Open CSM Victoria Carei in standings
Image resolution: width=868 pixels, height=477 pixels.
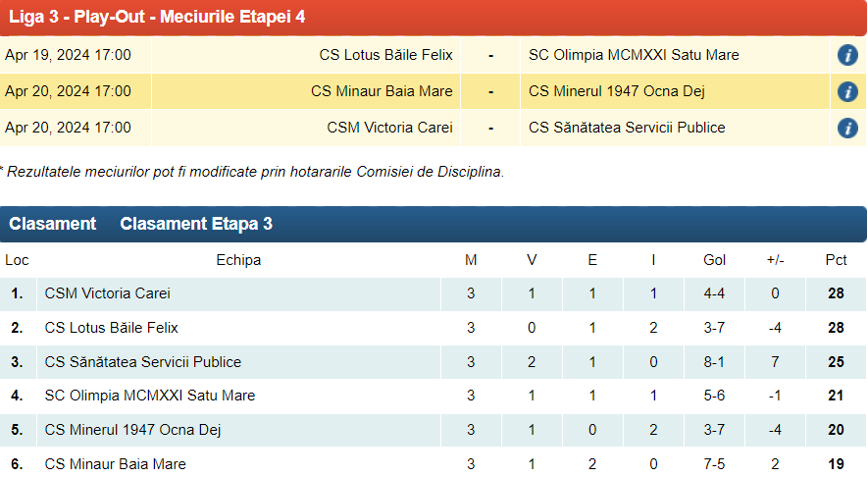coord(107,293)
